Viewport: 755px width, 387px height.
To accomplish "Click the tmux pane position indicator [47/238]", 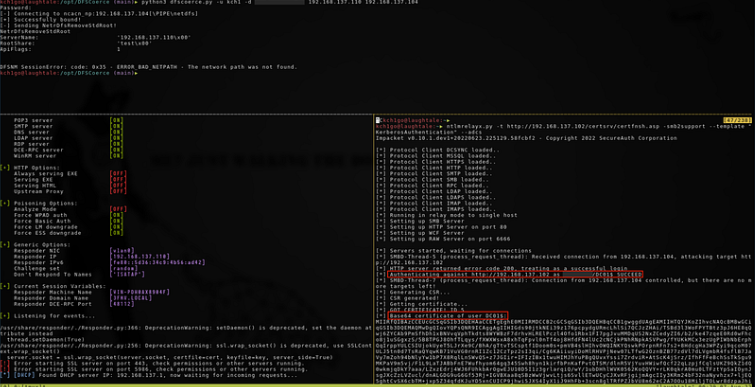I will (737, 120).
